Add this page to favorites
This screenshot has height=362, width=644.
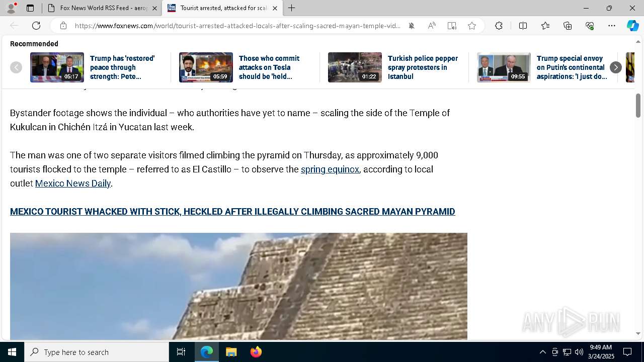click(x=472, y=26)
